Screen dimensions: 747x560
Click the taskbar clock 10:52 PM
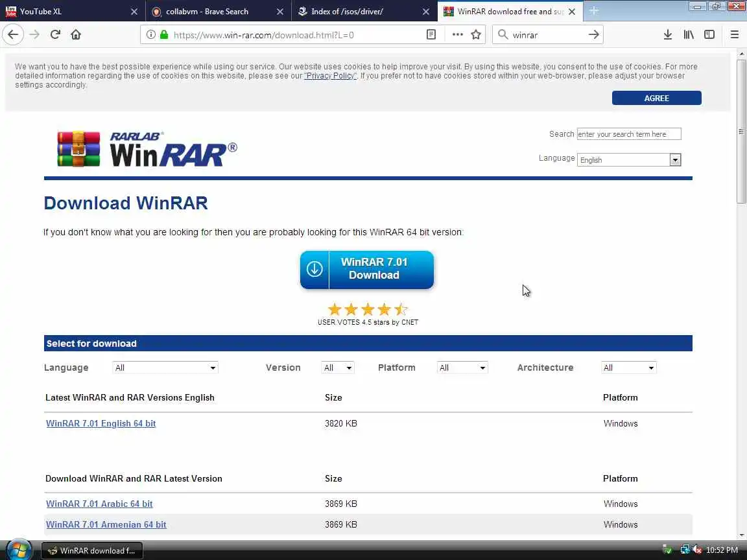722,550
